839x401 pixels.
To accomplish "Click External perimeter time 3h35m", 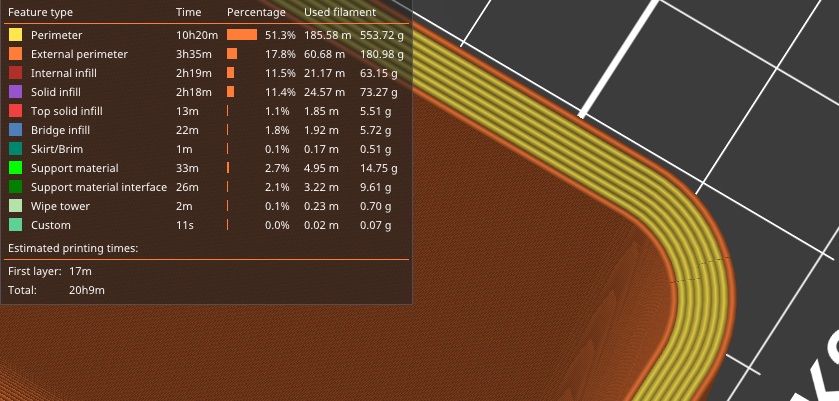I will click(195, 54).
